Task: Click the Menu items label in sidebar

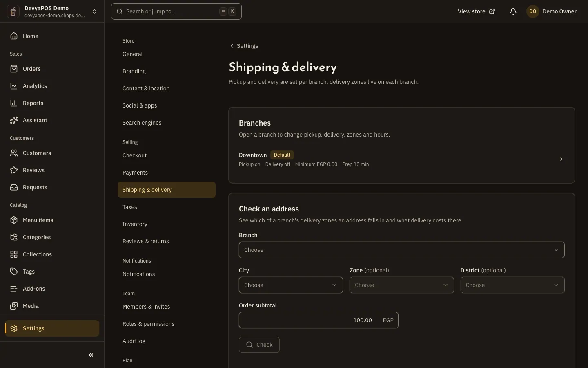Action: (x=38, y=220)
